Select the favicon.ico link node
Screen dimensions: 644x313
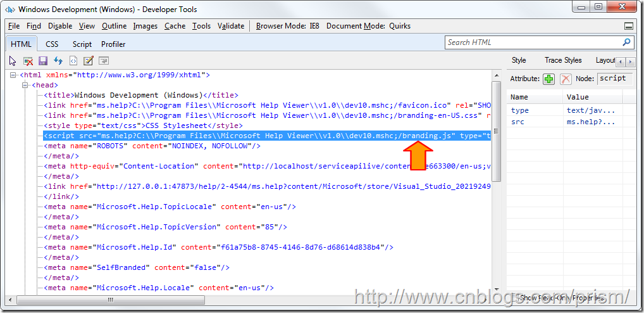[x=267, y=105]
